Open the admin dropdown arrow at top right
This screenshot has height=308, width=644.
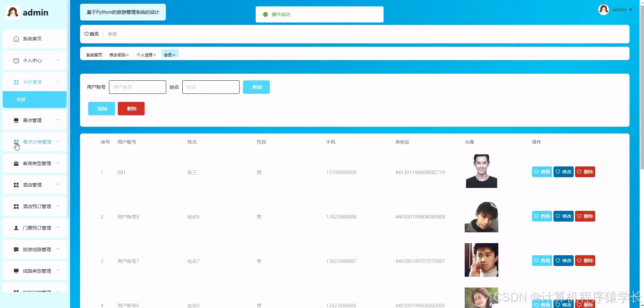click(631, 10)
